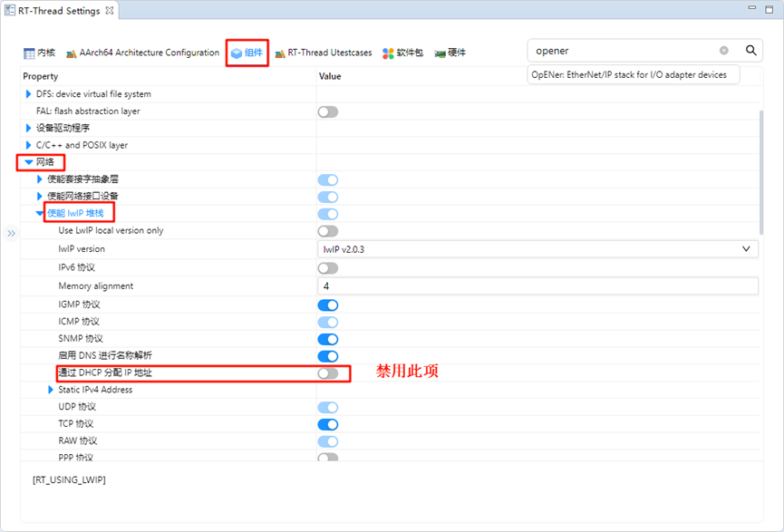Select the Memory alignment row label
This screenshot has width=784, height=532.
pos(95,286)
